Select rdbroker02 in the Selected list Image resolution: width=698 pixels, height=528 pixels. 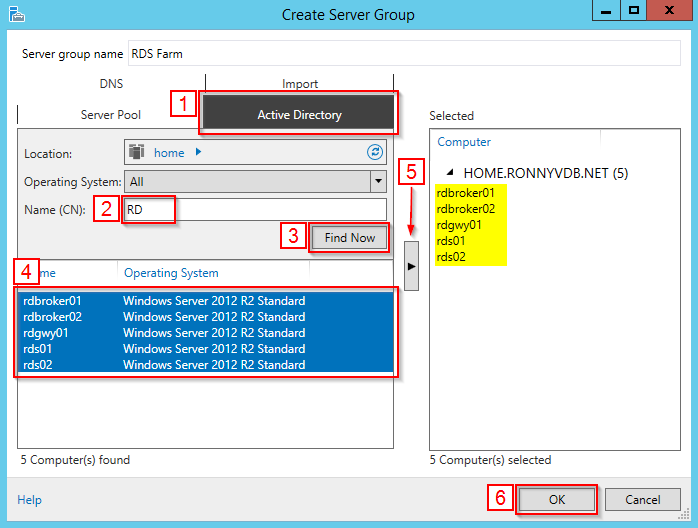click(x=466, y=209)
